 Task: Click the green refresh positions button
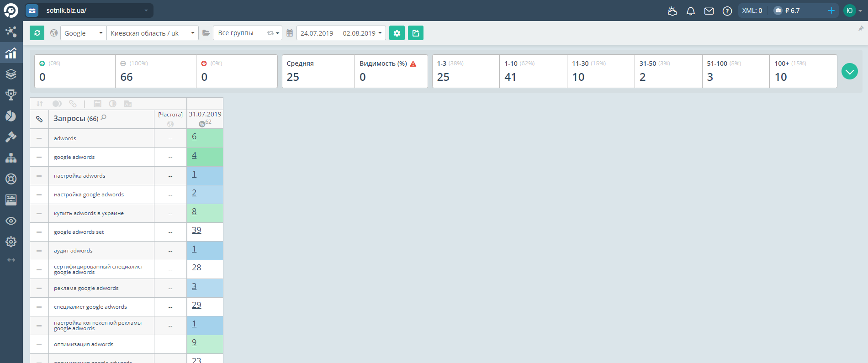(x=37, y=33)
